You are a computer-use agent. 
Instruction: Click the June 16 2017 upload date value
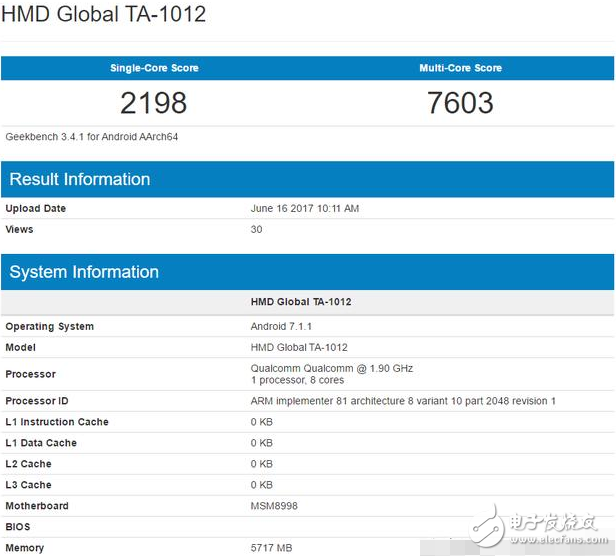pos(304,209)
